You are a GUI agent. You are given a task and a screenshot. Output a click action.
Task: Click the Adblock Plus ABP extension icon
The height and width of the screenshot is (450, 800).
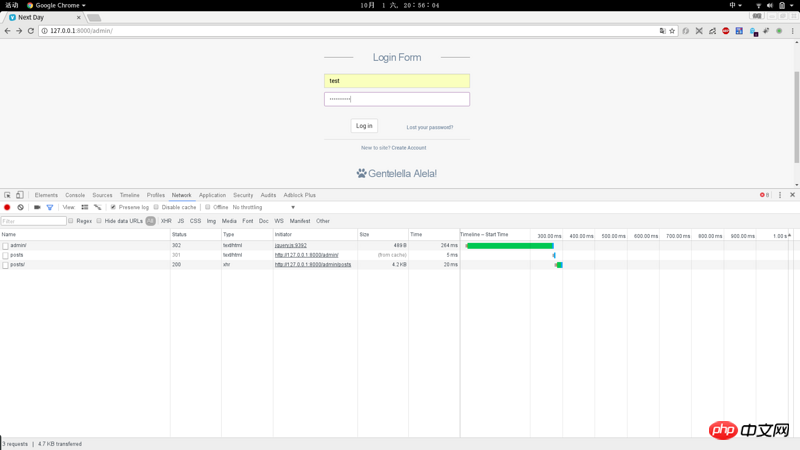pos(726,31)
